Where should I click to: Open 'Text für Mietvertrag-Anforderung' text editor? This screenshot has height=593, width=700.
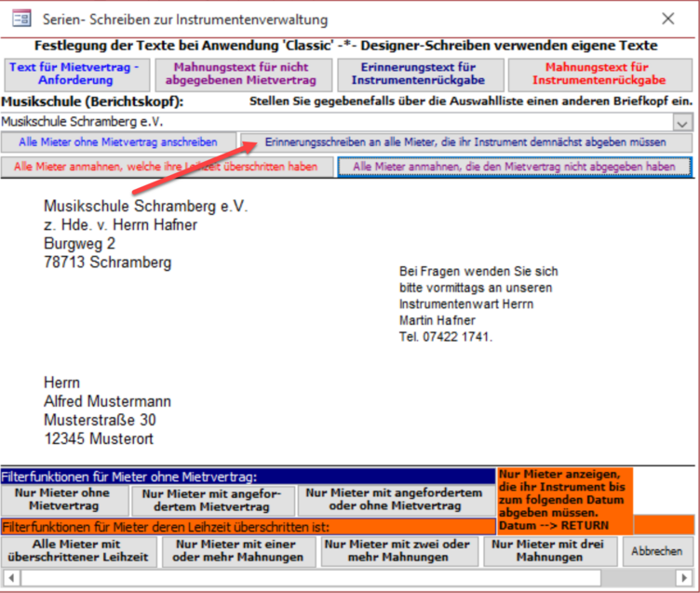click(x=74, y=74)
